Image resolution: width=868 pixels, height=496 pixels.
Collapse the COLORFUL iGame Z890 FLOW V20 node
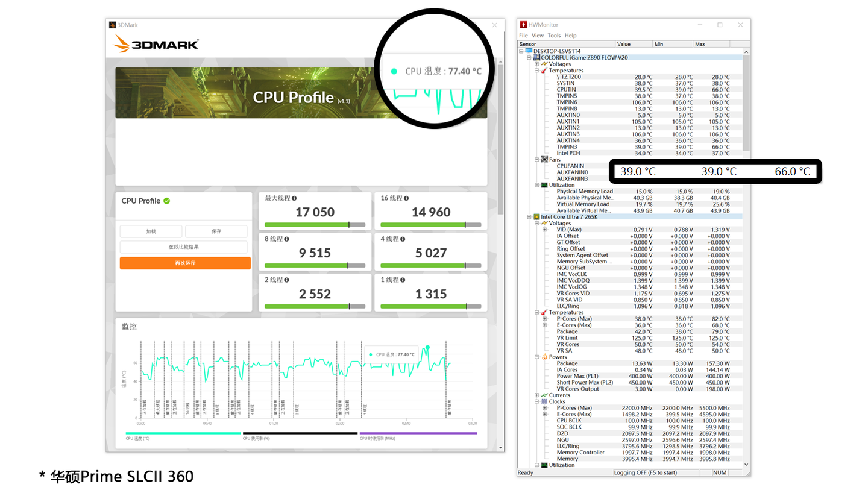point(529,58)
